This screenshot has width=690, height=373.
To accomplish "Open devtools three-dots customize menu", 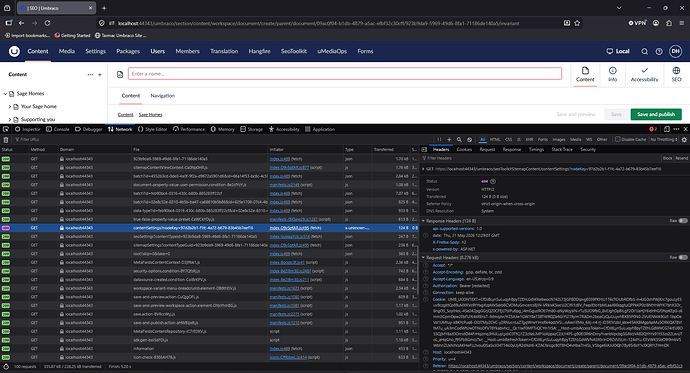I will pos(676,129).
